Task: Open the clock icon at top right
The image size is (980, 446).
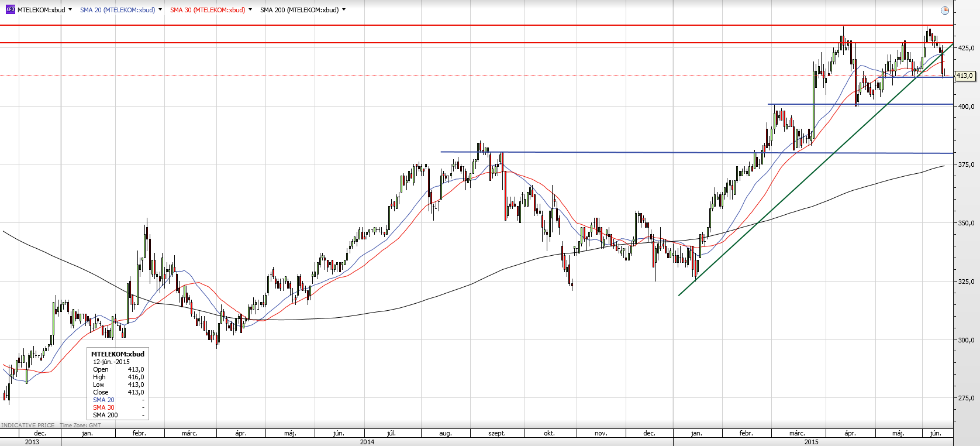Action: coord(945,11)
